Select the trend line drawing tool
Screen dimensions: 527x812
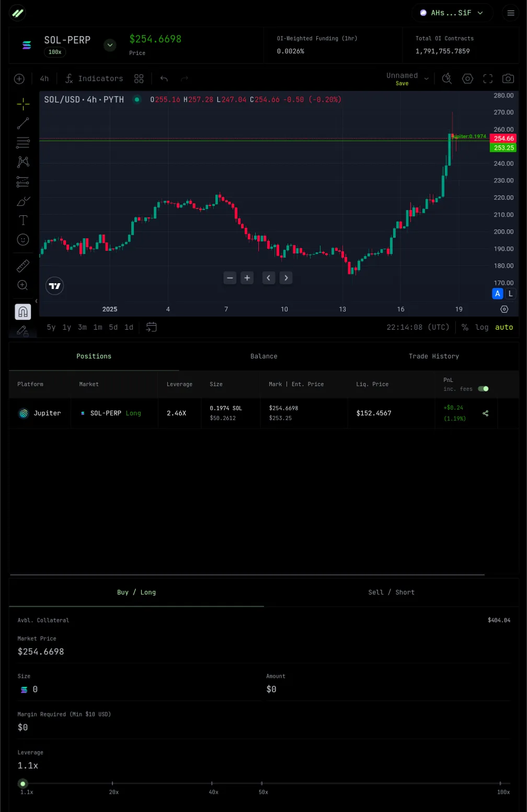click(23, 123)
